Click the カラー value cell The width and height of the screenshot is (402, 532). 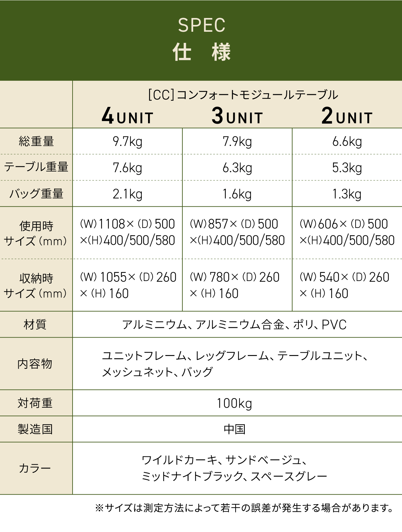pos(237,469)
